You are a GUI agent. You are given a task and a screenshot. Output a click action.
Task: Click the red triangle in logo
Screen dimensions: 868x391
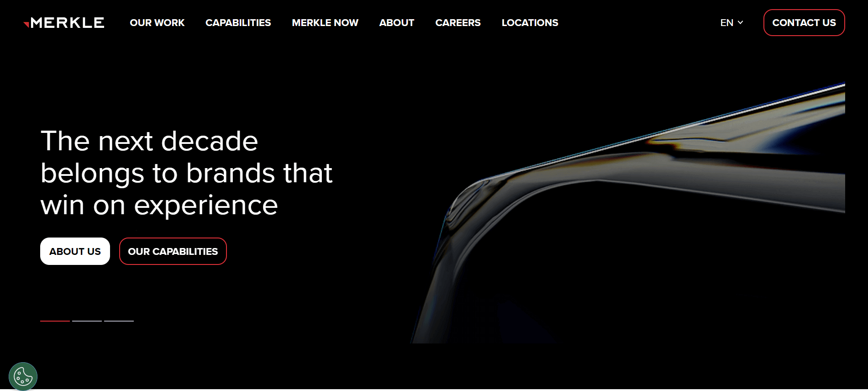tap(26, 24)
